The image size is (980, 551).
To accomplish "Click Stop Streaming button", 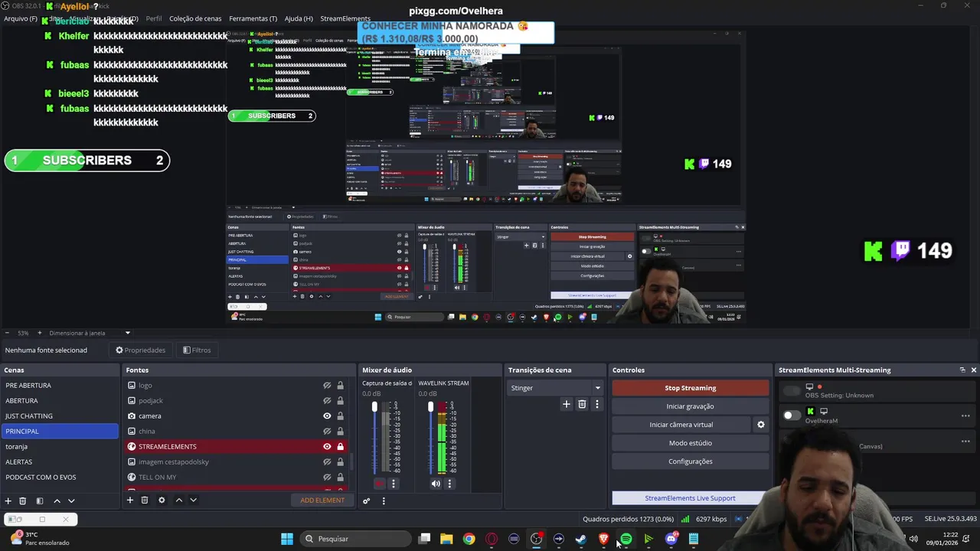I will point(691,388).
